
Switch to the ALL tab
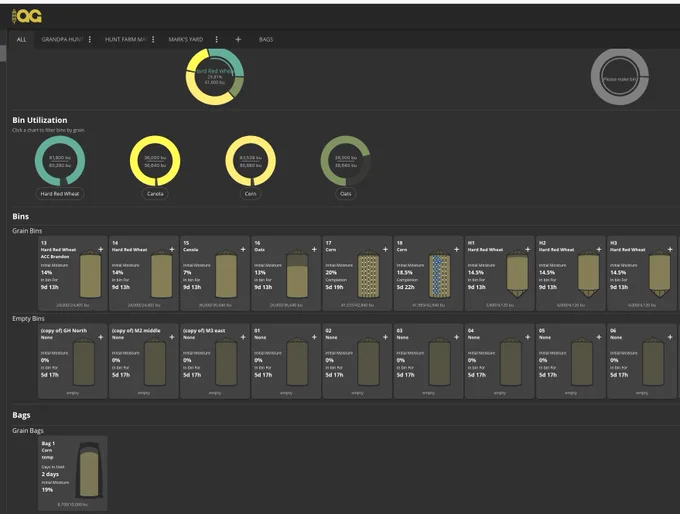(x=21, y=39)
